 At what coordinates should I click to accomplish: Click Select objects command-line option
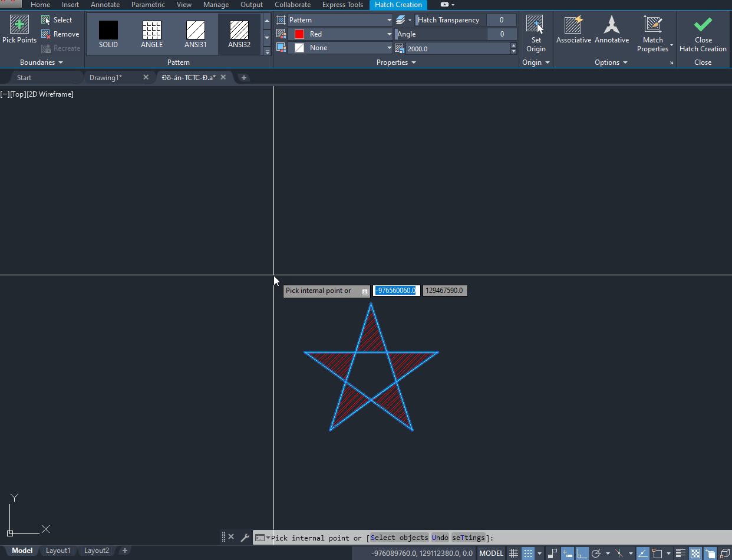[400, 538]
